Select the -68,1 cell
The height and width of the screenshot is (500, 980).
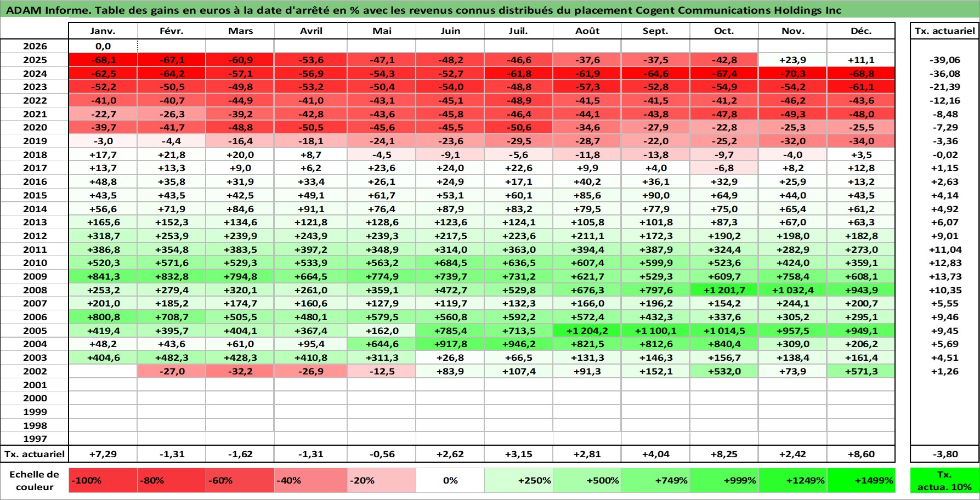pos(103,60)
